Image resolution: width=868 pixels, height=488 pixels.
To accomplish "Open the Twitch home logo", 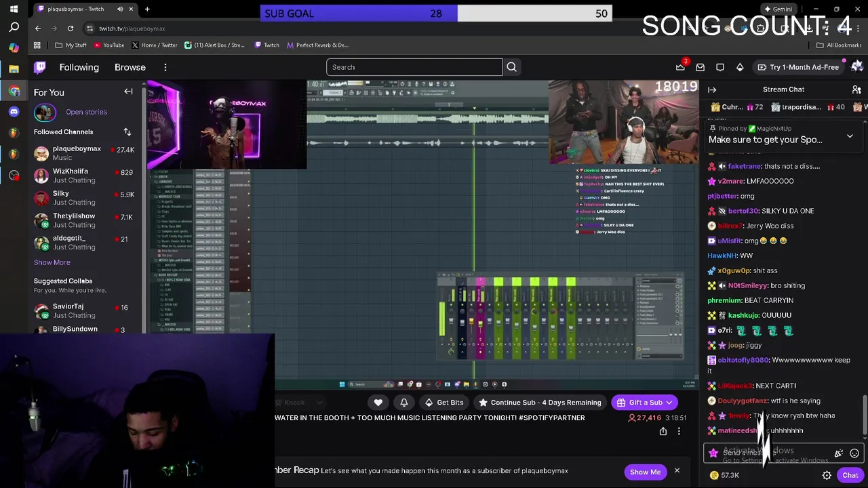I will [x=40, y=67].
